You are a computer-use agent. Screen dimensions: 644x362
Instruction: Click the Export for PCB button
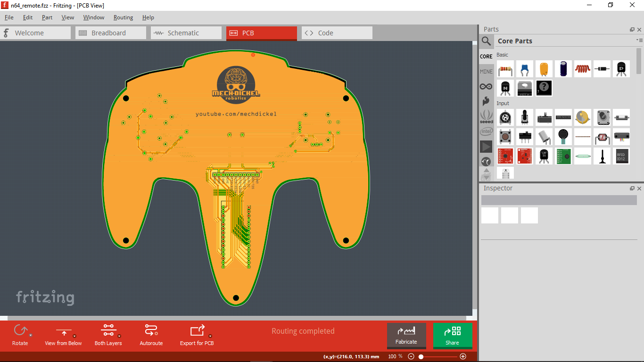[x=197, y=335]
